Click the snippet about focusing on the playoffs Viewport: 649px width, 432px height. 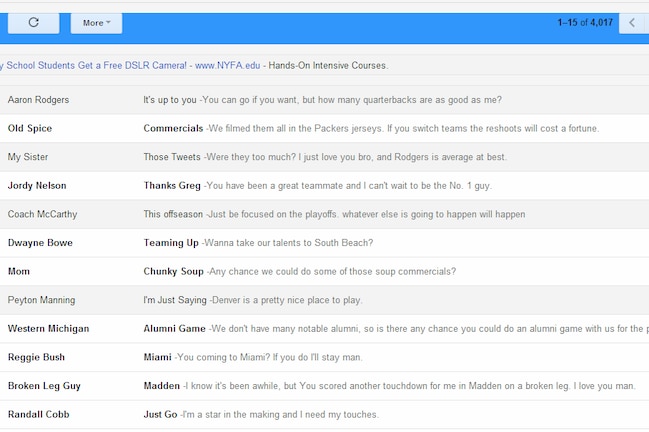[x=367, y=214]
